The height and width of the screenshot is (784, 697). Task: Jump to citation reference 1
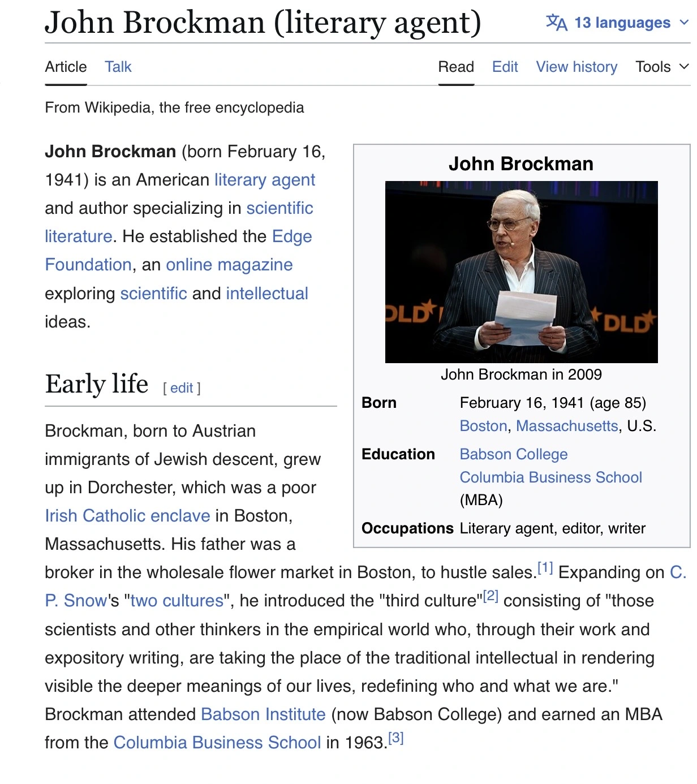click(545, 567)
